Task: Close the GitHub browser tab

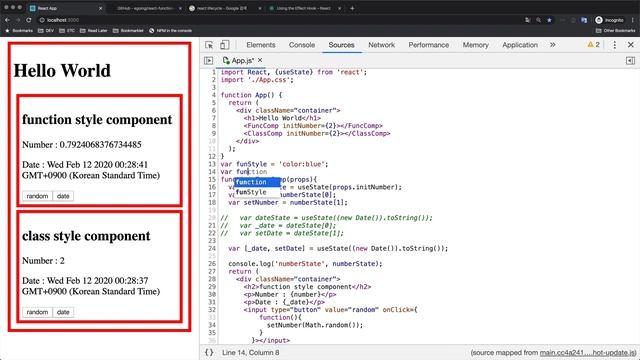Action: (x=180, y=8)
